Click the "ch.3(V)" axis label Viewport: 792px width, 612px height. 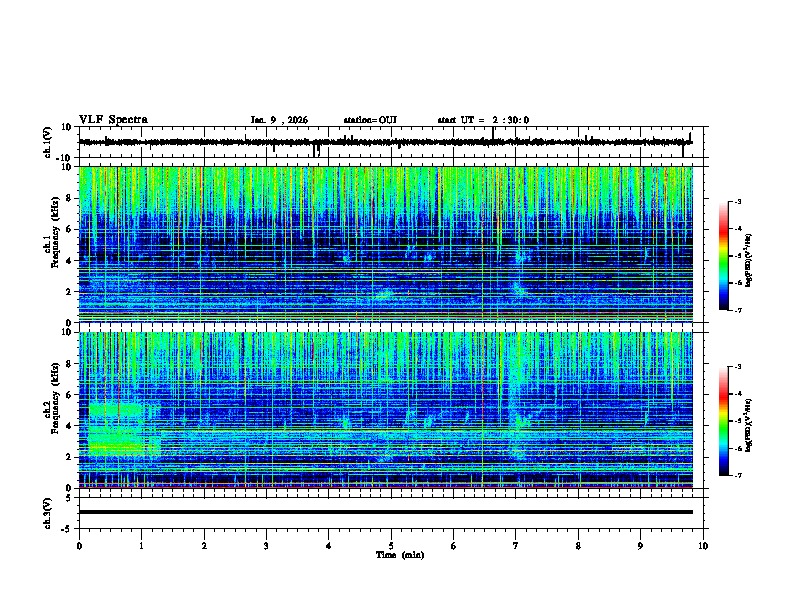coord(48,513)
